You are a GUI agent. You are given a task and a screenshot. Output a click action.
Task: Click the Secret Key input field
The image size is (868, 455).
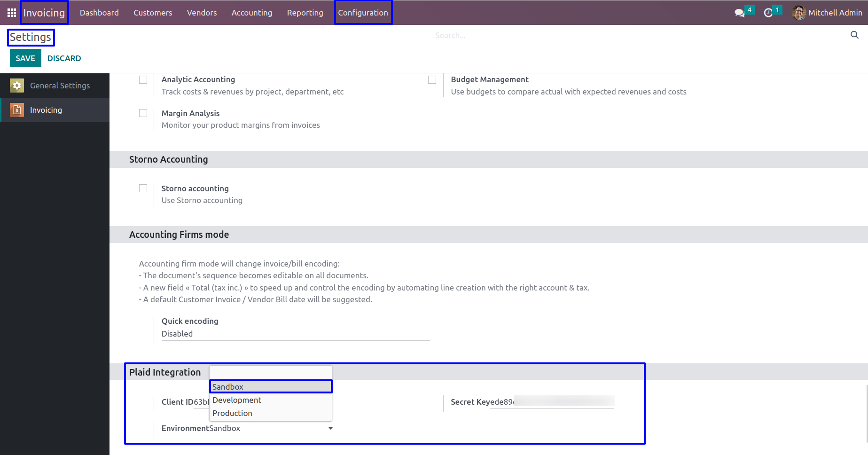[x=552, y=402]
